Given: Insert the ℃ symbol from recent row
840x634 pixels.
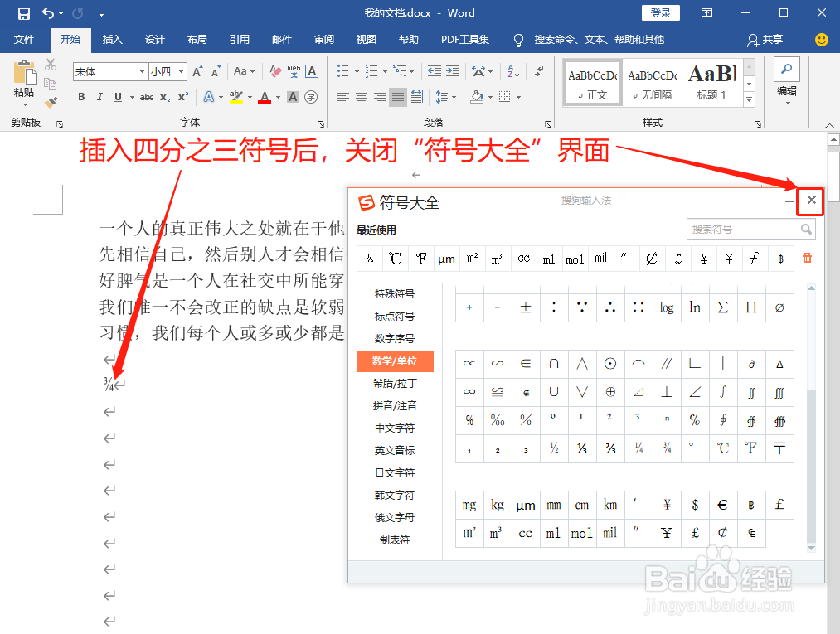Looking at the screenshot, I should pos(395,259).
